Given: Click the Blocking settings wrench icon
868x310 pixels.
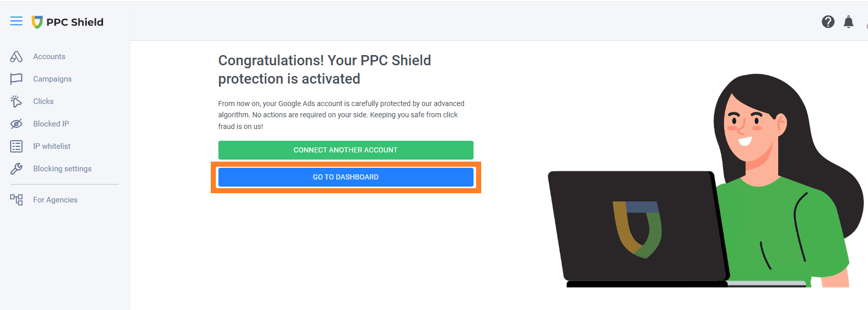Looking at the screenshot, I should click(x=16, y=169).
